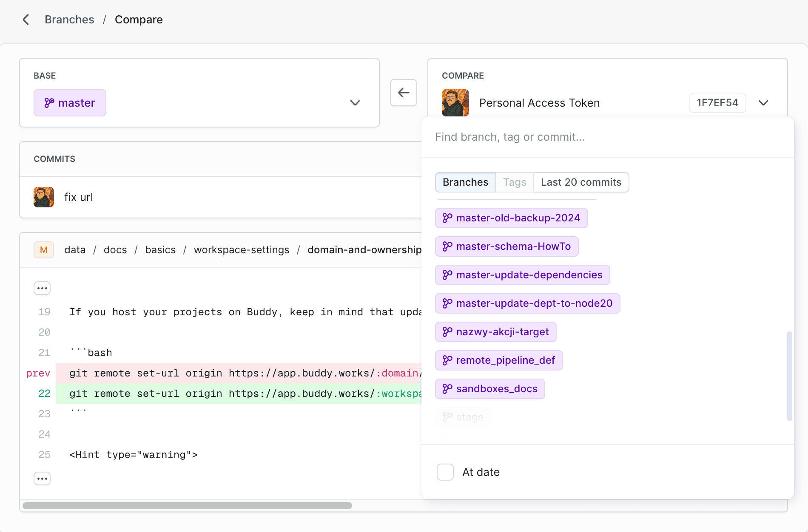Click the modified file M badge
This screenshot has height=532, width=808.
point(44,250)
